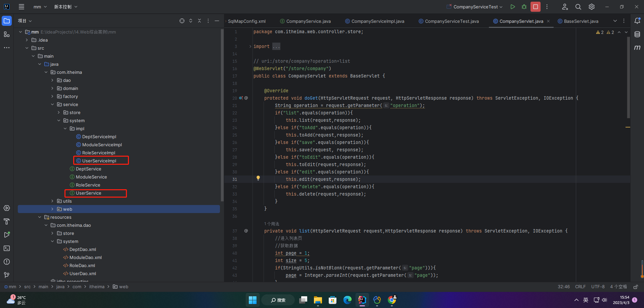
Task: Open the Services tool window
Action: 7,208
